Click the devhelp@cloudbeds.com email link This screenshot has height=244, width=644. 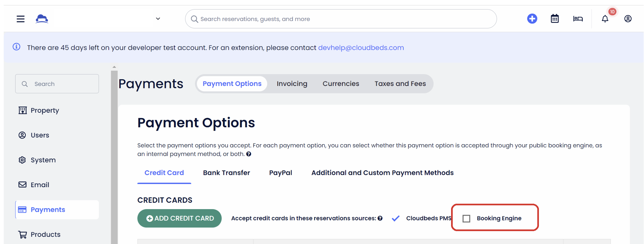[x=361, y=48]
